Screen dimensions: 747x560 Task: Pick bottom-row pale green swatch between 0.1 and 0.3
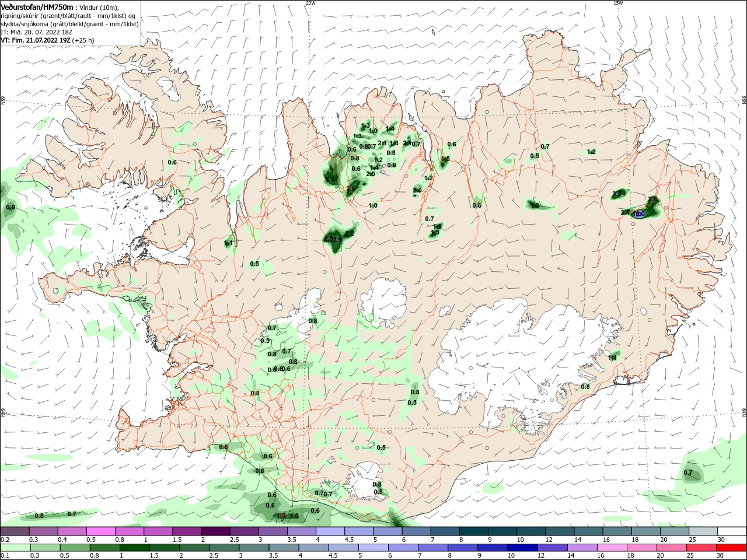coord(15,548)
